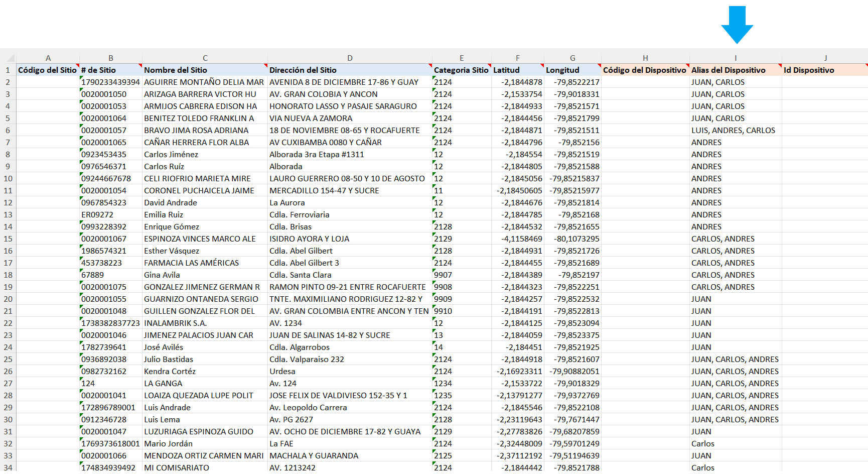Click the '# de Sitio' header cell
The width and height of the screenshot is (868, 474).
[x=111, y=70]
